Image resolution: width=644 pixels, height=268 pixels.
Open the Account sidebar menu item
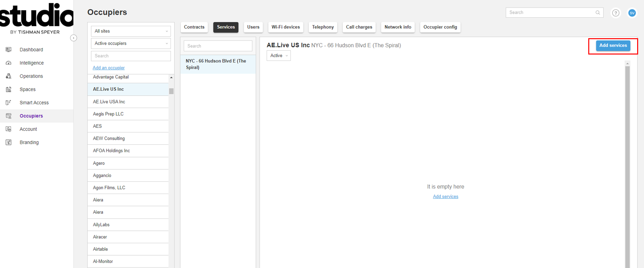[28, 129]
